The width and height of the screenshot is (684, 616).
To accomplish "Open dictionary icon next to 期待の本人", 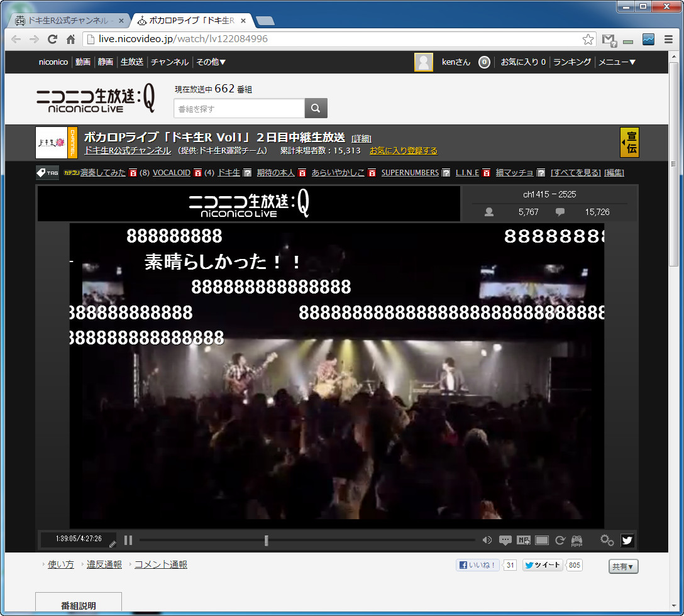I will tap(302, 173).
